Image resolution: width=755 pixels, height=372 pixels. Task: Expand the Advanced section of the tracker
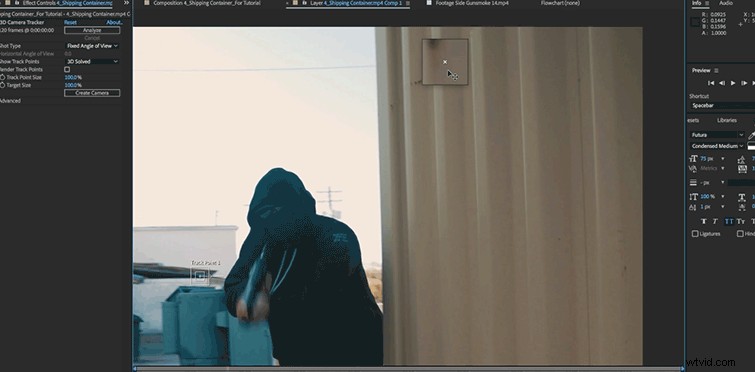coord(10,101)
